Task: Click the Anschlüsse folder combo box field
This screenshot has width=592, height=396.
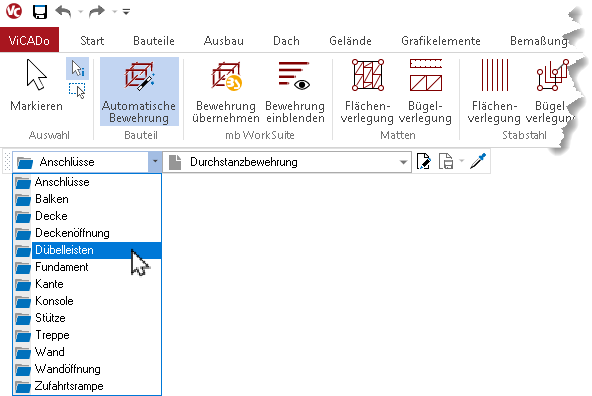Action: click(80, 162)
